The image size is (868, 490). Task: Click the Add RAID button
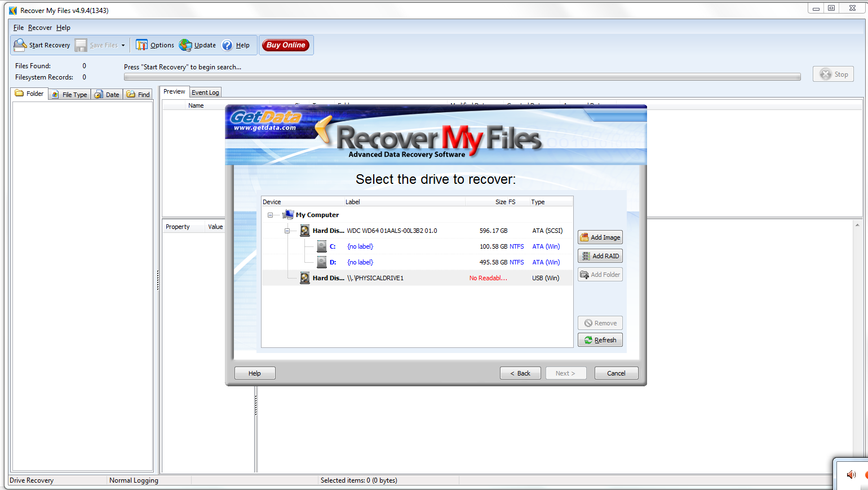(600, 256)
